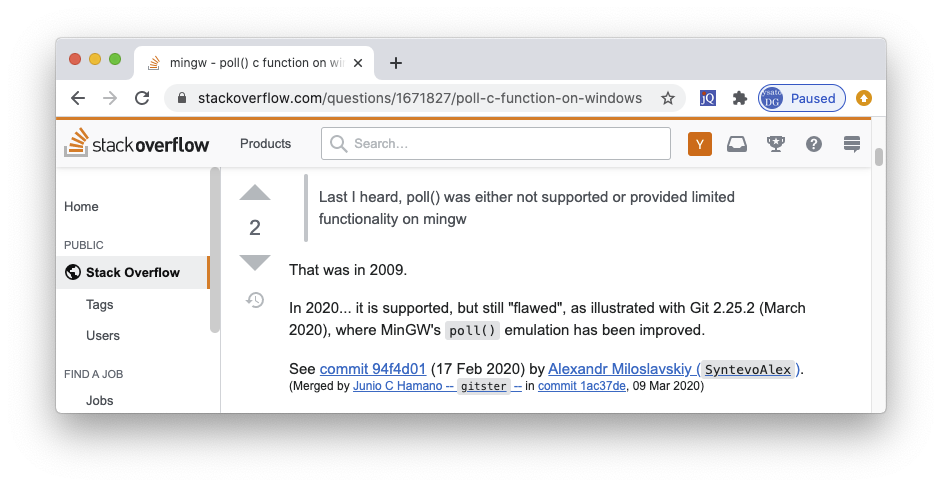The height and width of the screenshot is (487, 942).
Task: Bookmark this page with the star icon
Action: click(668, 98)
